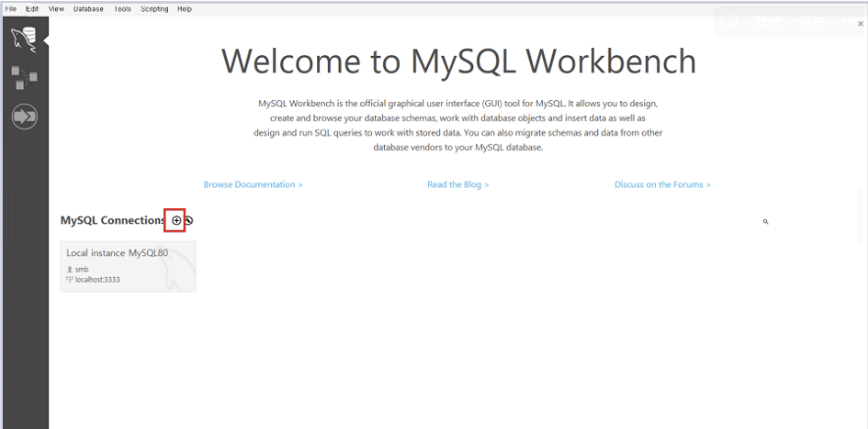Open the File menu
The height and width of the screenshot is (429, 868).
tap(11, 9)
